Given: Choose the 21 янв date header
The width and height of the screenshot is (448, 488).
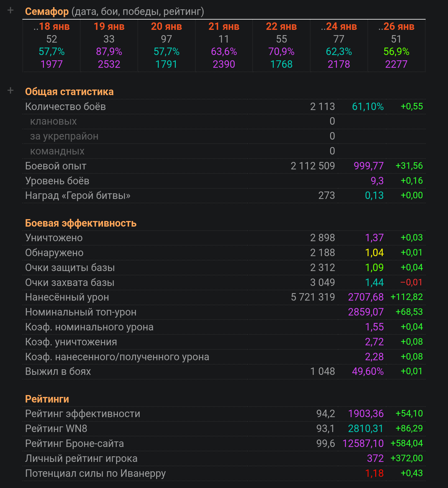Looking at the screenshot, I should pos(224,26).
